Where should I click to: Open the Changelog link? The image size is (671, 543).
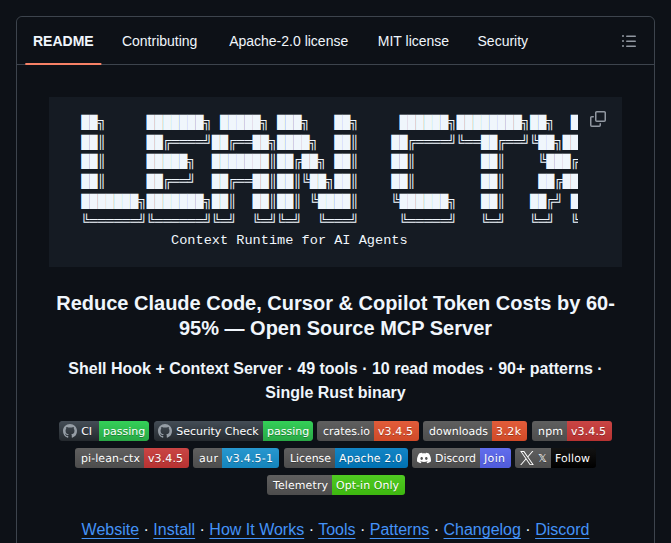click(x=482, y=529)
